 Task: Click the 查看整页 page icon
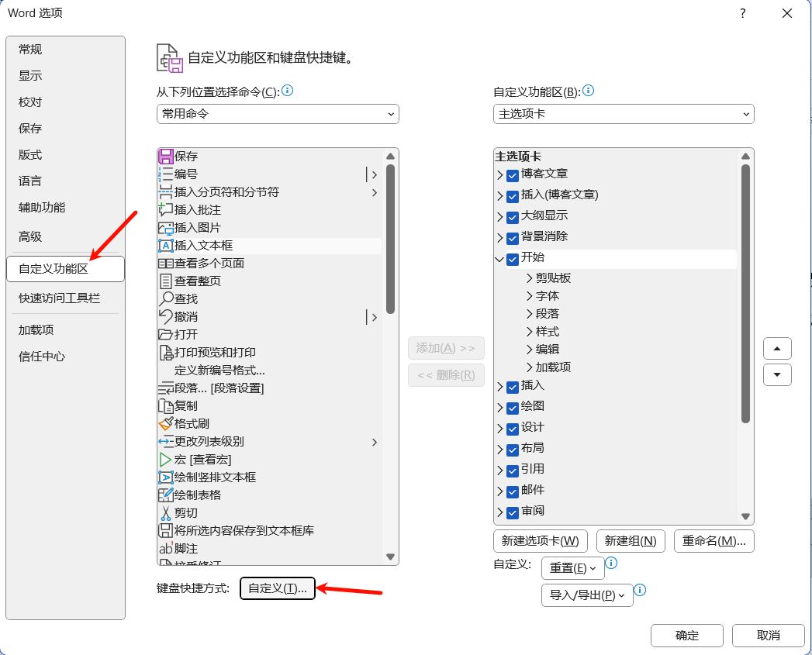(x=165, y=281)
